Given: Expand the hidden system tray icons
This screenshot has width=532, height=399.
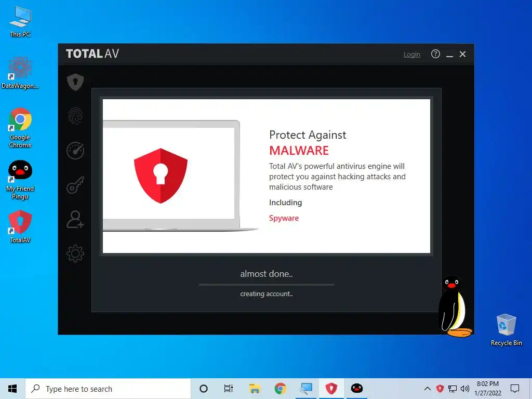Looking at the screenshot, I should click(x=428, y=389).
